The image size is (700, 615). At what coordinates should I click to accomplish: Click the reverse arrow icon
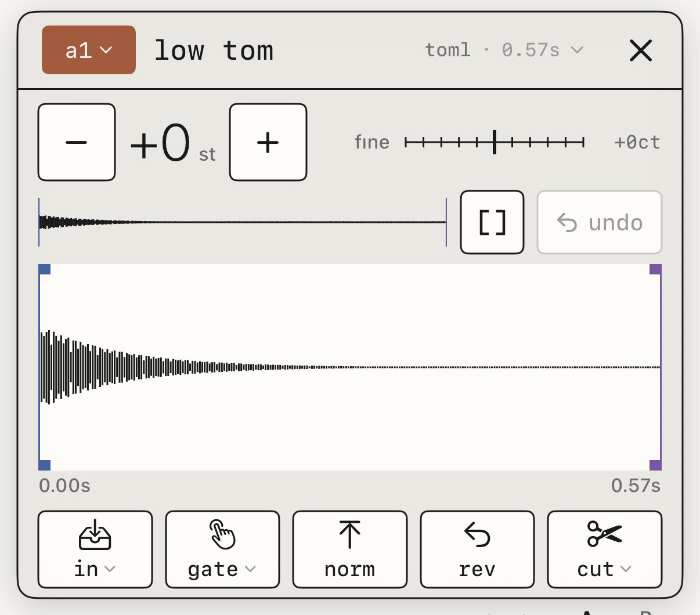pos(477,534)
